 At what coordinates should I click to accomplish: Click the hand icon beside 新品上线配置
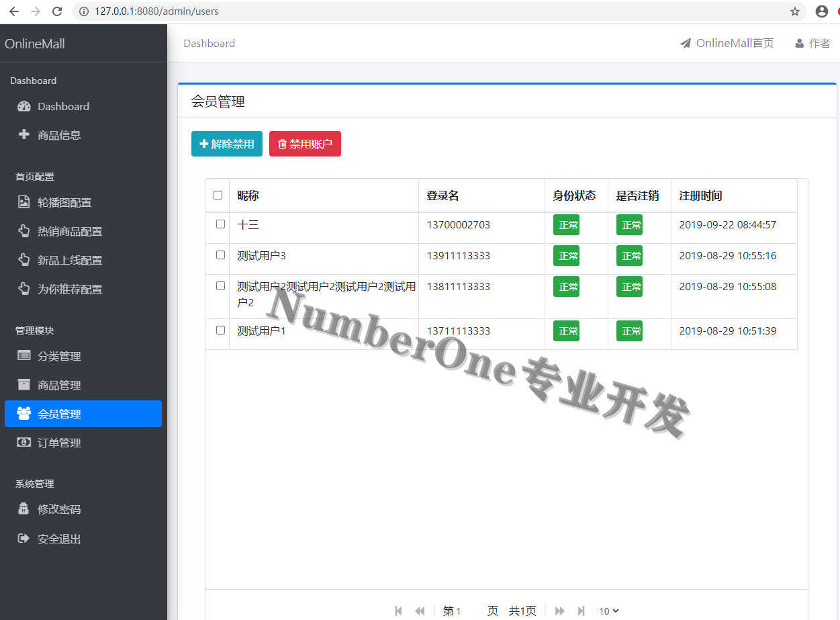(24, 260)
